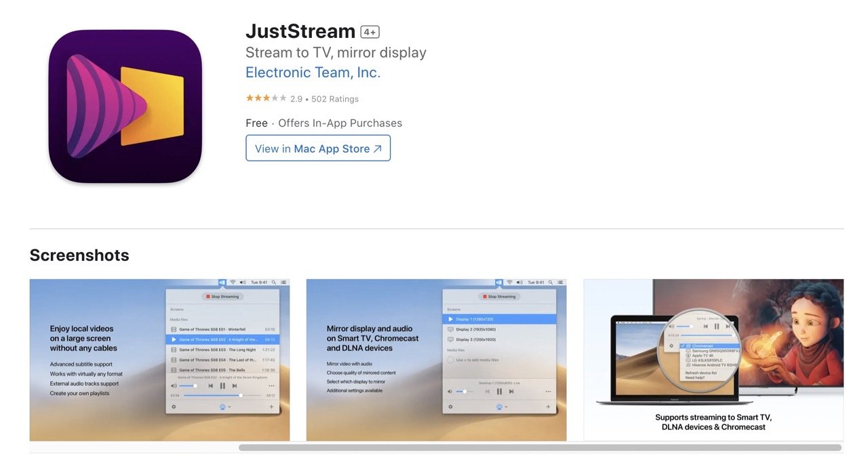Click the horizontal scrollbar under the screenshots

[539, 447]
